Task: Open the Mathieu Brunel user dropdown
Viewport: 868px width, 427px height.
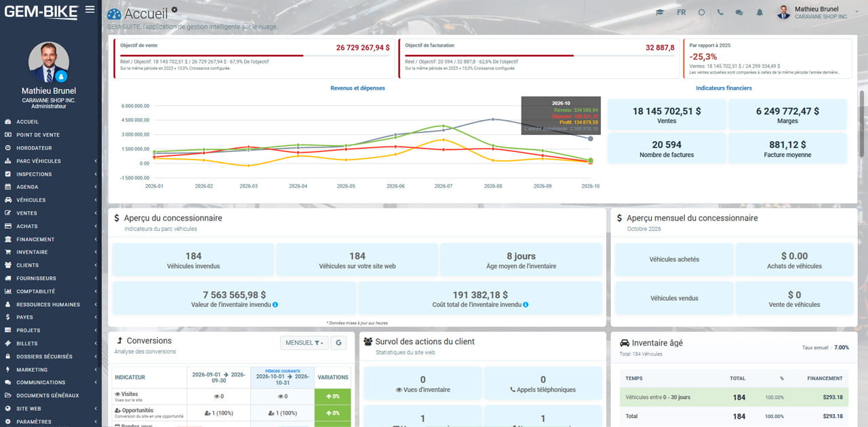Action: pos(819,12)
